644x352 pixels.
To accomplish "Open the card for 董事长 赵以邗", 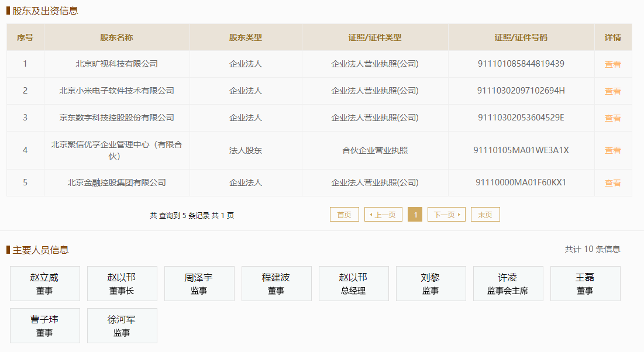I will 122,283.
